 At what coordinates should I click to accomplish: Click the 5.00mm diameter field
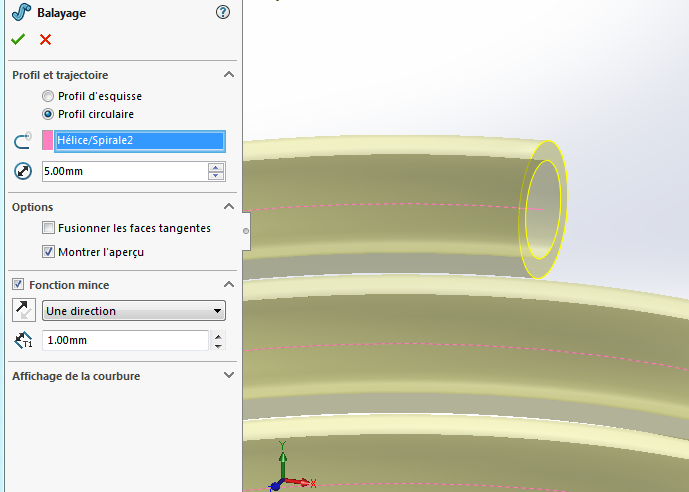[x=125, y=171]
